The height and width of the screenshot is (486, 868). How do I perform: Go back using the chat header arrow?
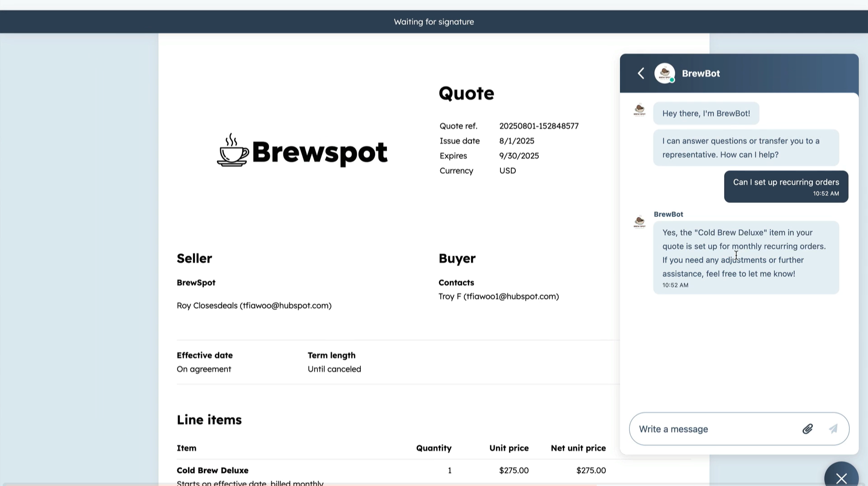pos(641,73)
